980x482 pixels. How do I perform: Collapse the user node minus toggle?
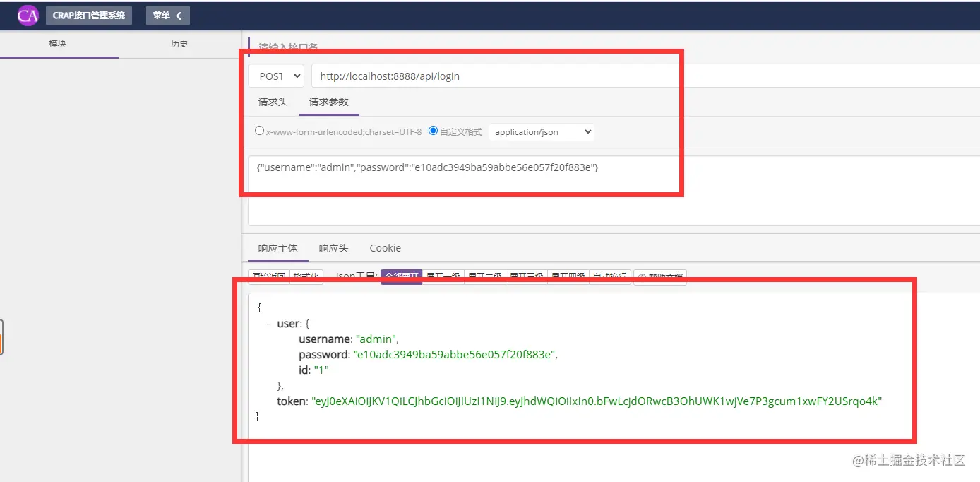(x=268, y=324)
